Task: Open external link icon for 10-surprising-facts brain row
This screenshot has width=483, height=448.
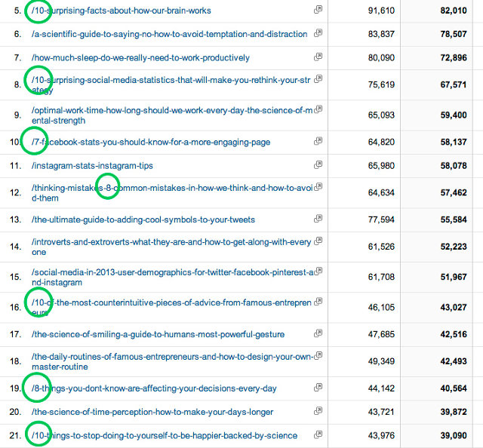Action: pyautogui.click(x=318, y=10)
